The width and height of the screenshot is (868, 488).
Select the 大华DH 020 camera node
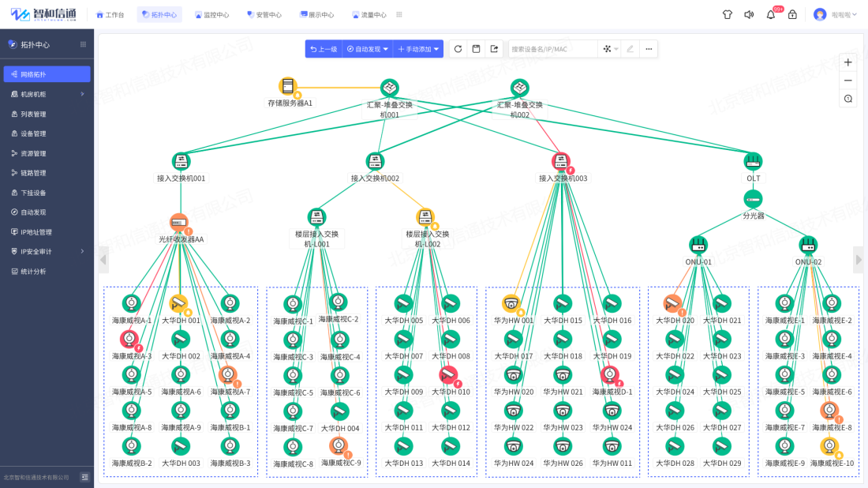[x=672, y=303]
